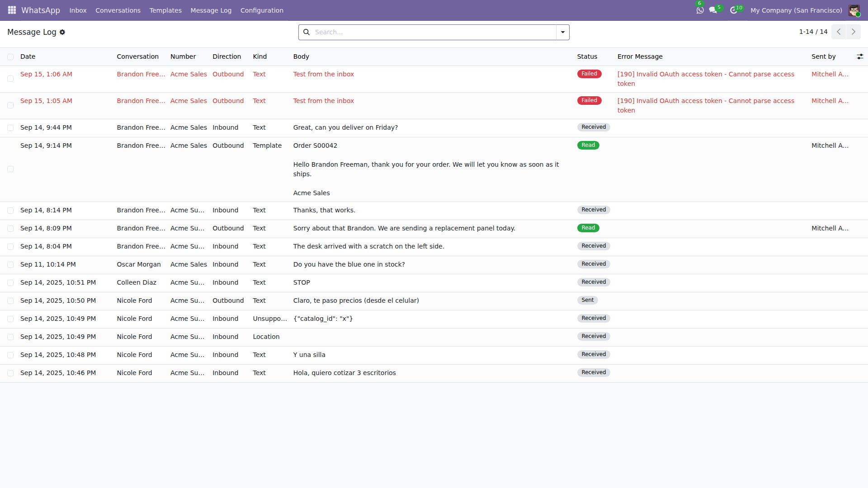The height and width of the screenshot is (488, 868).
Task: Open the Conversations menu
Action: tap(118, 10)
